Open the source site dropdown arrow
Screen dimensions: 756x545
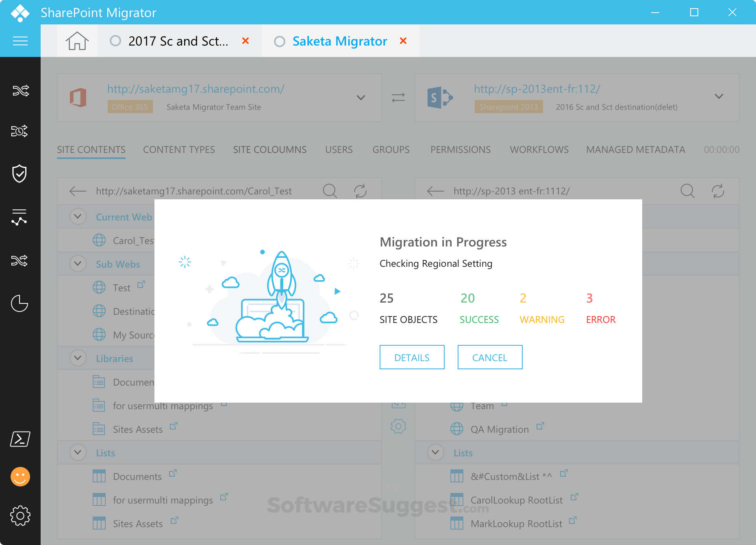[360, 98]
